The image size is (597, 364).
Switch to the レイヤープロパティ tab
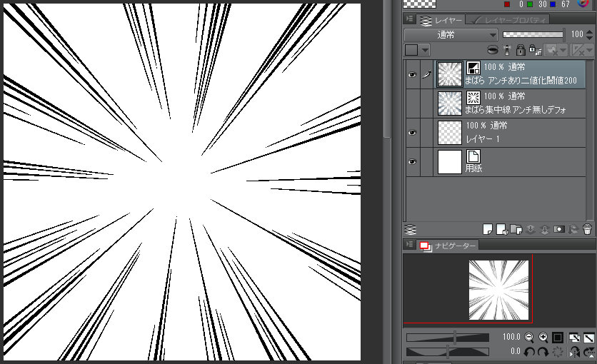(508, 20)
